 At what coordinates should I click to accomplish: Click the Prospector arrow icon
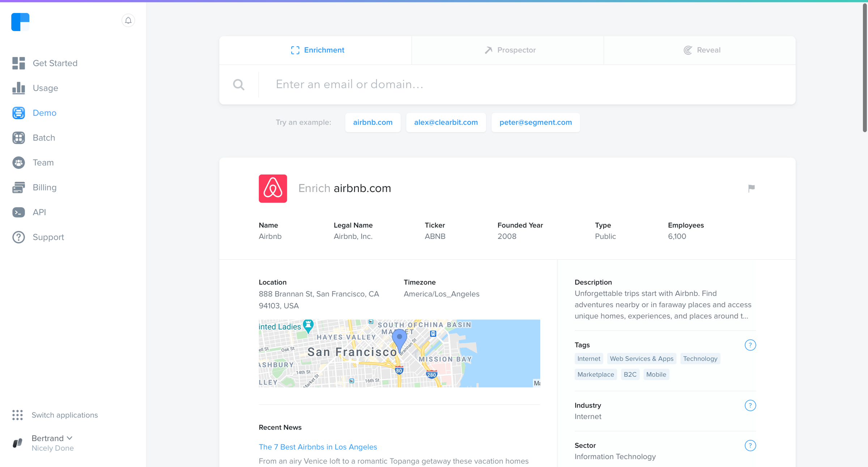coord(488,50)
